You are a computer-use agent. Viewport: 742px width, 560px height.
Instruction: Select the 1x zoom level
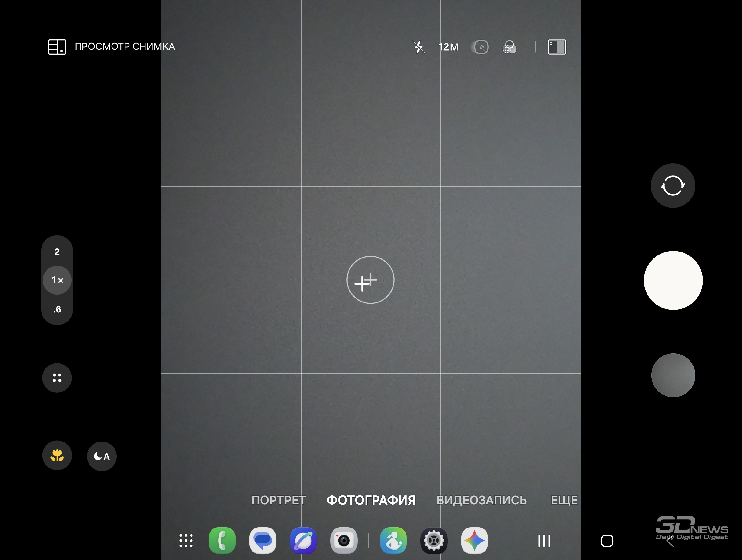(x=57, y=280)
